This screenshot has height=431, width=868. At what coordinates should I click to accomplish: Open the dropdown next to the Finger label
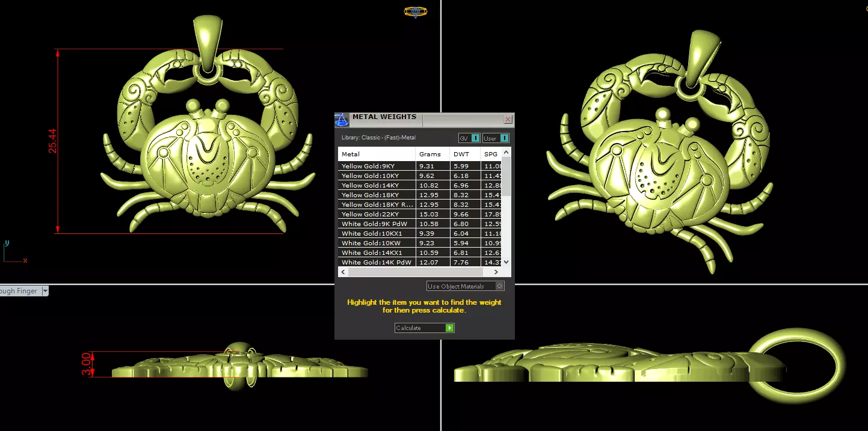[45, 291]
